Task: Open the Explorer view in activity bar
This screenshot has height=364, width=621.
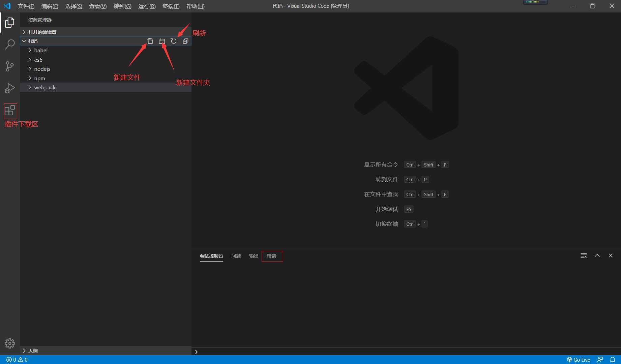Action: coord(10,23)
